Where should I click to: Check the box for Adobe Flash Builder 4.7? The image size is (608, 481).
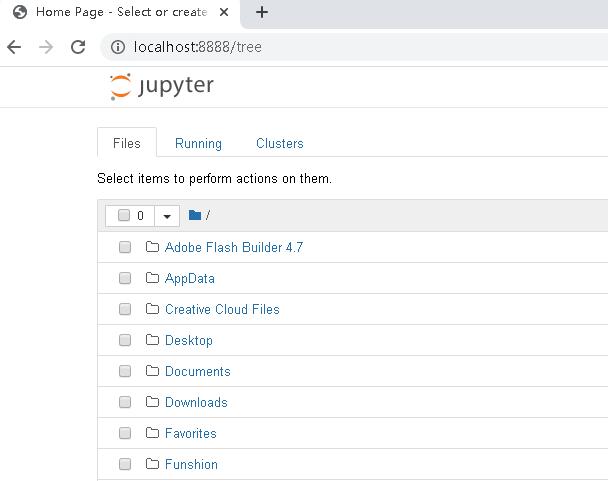[x=125, y=247]
